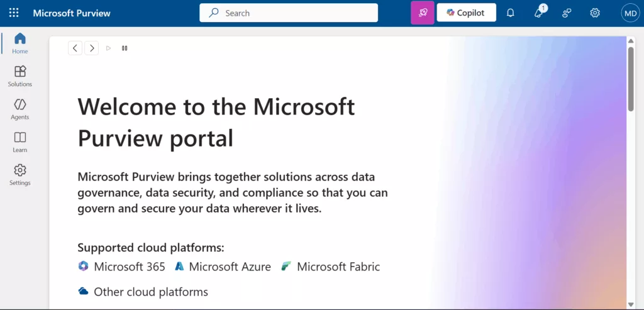
Task: Open the header settings gear icon
Action: pyautogui.click(x=595, y=13)
